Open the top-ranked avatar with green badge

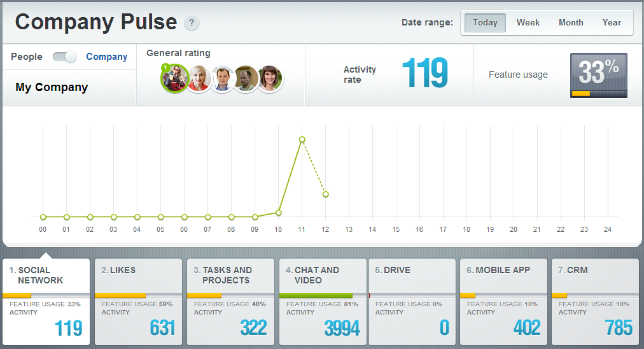pos(174,78)
